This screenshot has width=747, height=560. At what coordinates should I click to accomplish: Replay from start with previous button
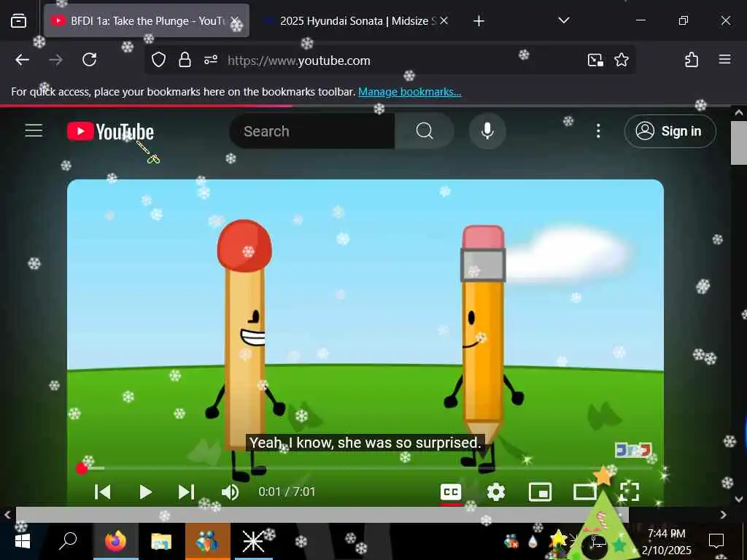click(x=102, y=492)
